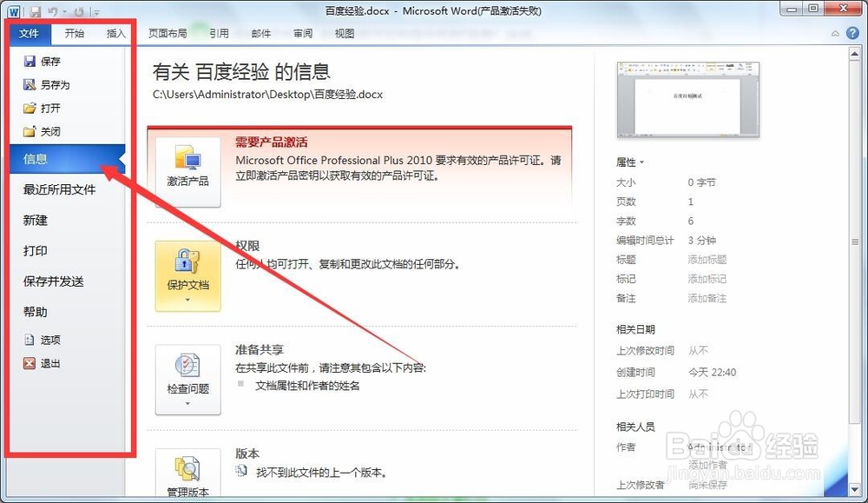
Task: Click the 文档属性和作者的姓名 item
Action: click(307, 386)
